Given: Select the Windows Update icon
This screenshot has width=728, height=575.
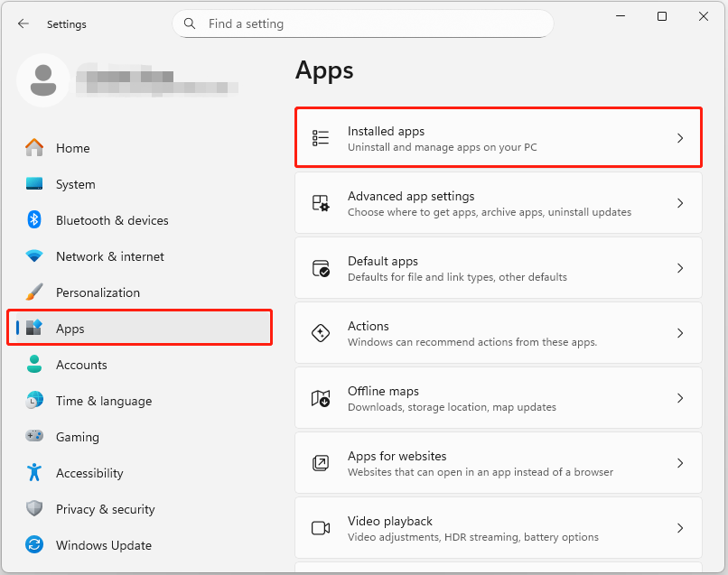Looking at the screenshot, I should pyautogui.click(x=33, y=545).
